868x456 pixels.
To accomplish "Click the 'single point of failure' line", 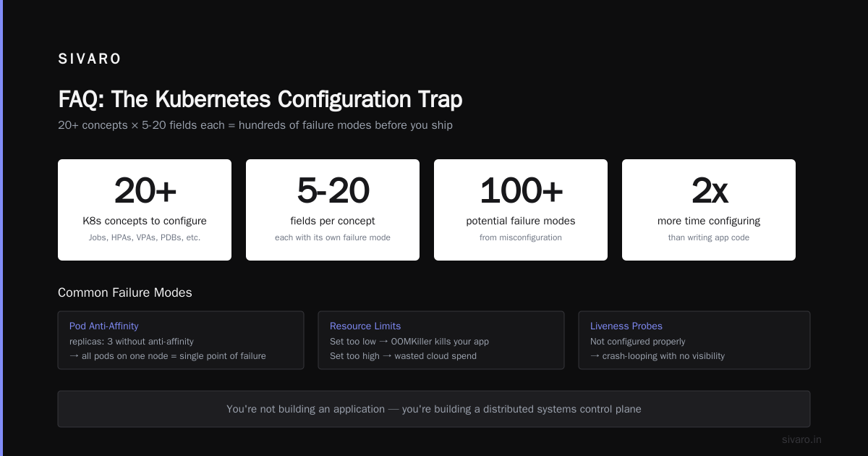I will (x=168, y=356).
